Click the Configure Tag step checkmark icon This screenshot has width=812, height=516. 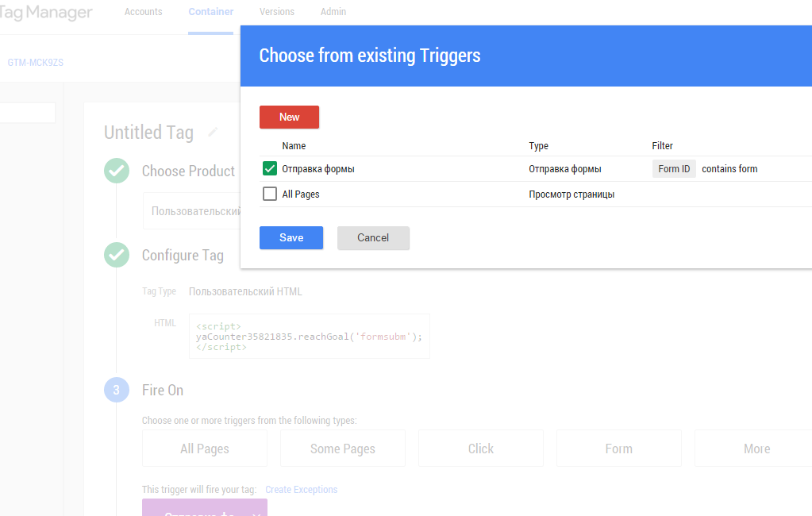117,255
